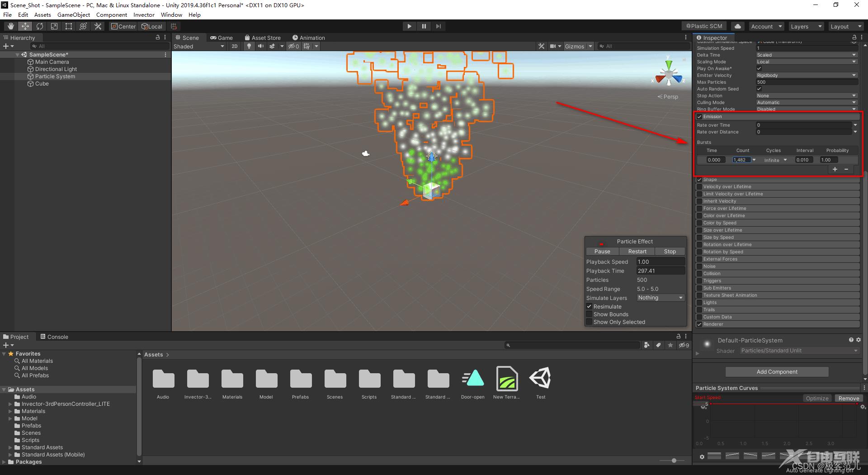Screen dimensions: 868x475
Task: Open the Layout dropdown
Action: pyautogui.click(x=845, y=26)
